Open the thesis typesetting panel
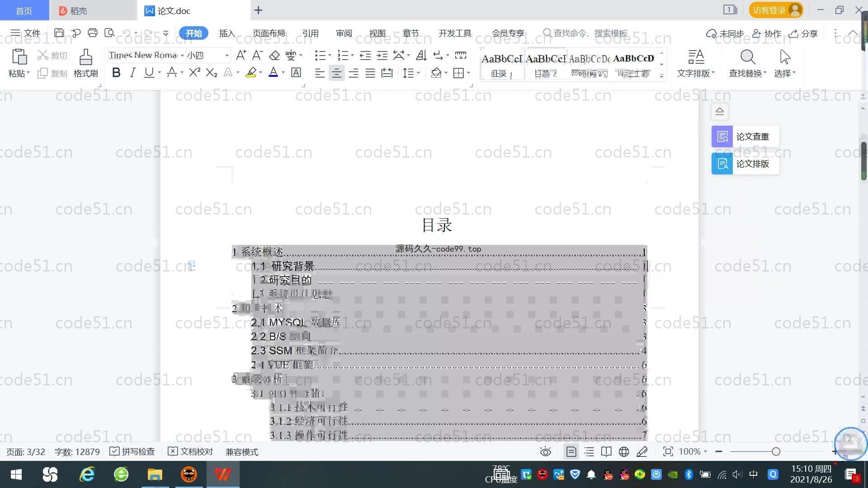The image size is (868, 488). pyautogui.click(x=745, y=164)
